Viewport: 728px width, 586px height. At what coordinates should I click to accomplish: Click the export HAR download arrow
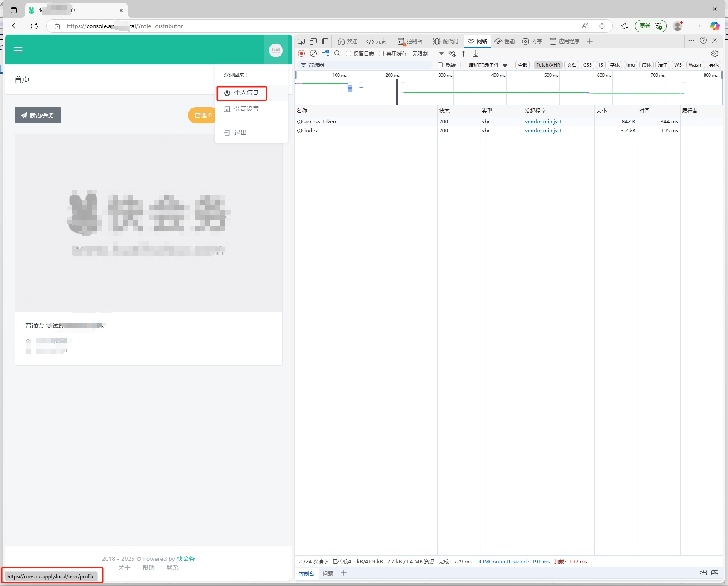(476, 53)
